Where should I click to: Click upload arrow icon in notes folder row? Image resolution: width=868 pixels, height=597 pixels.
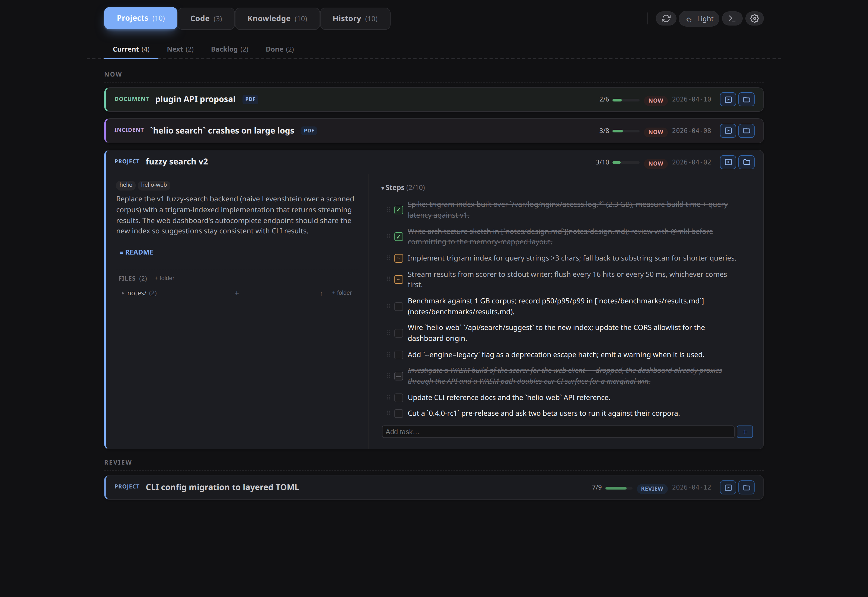pyautogui.click(x=321, y=293)
